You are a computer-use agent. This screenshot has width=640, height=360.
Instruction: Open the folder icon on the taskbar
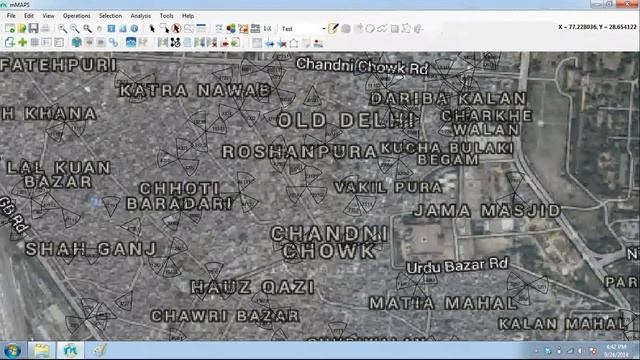pos(42,351)
